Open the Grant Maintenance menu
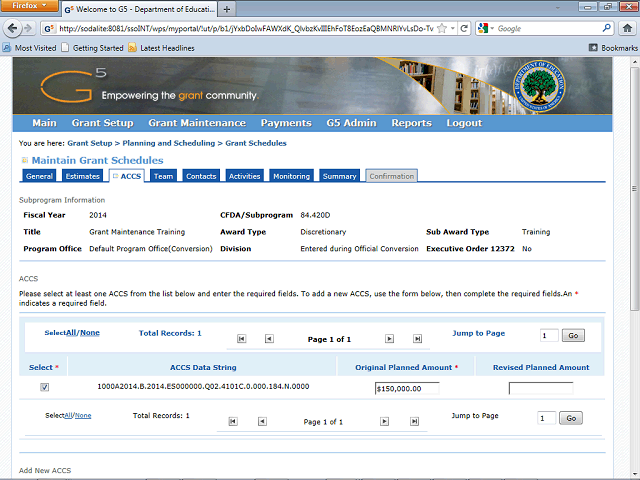Image resolution: width=640 pixels, height=480 pixels. point(197,123)
